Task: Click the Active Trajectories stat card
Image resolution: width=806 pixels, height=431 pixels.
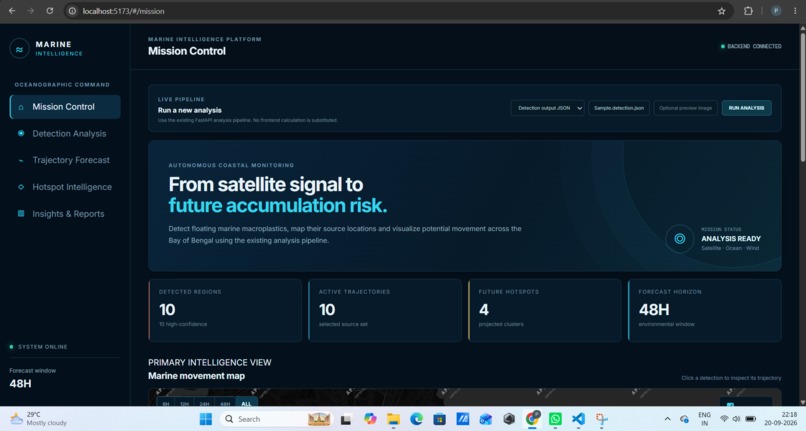Action: click(x=385, y=310)
